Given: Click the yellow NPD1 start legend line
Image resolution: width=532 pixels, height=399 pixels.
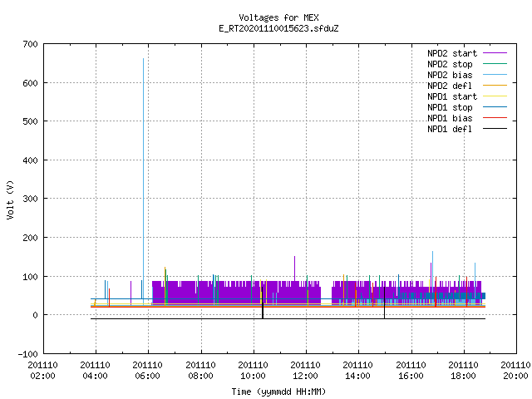Looking at the screenshot, I should click(495, 96).
